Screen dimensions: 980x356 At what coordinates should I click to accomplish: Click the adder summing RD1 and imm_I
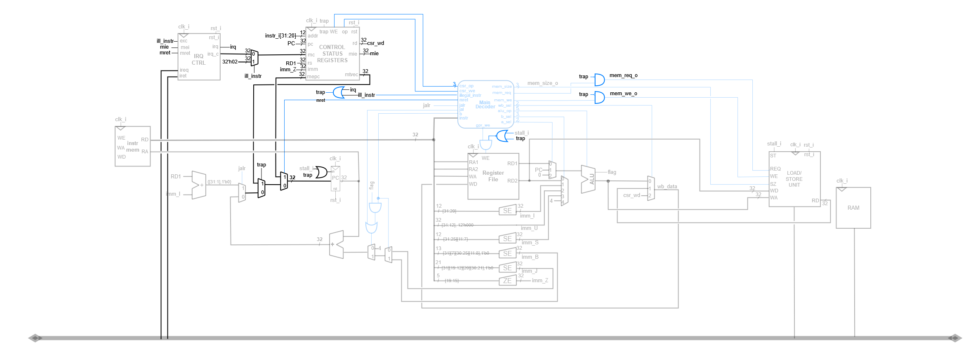pos(199,185)
